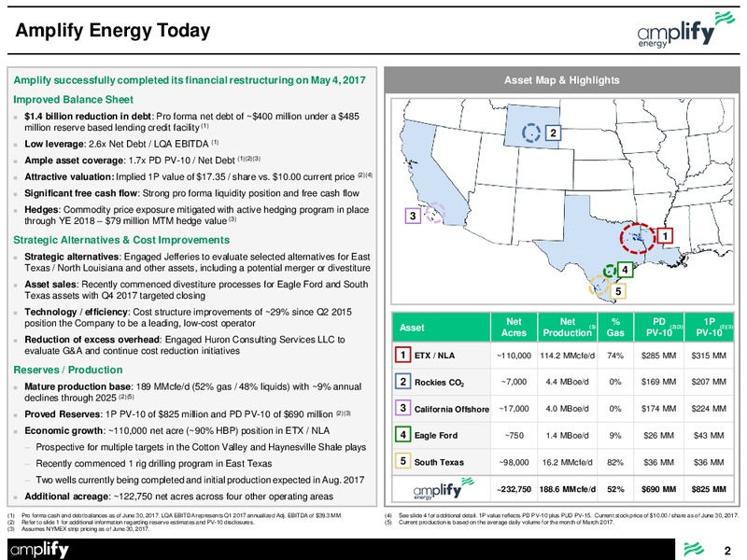Click the $207 MM table cell
The width and height of the screenshot is (747, 560).
tap(709, 382)
